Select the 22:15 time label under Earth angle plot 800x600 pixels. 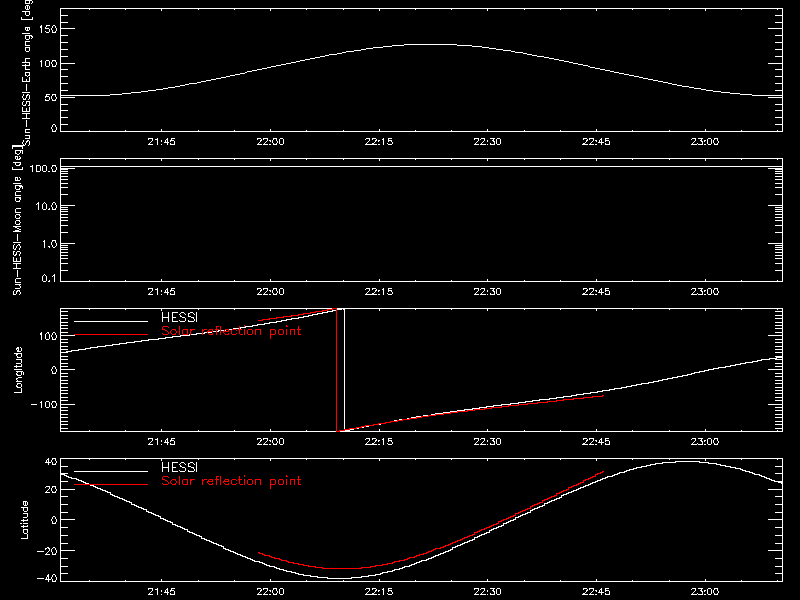tap(379, 142)
